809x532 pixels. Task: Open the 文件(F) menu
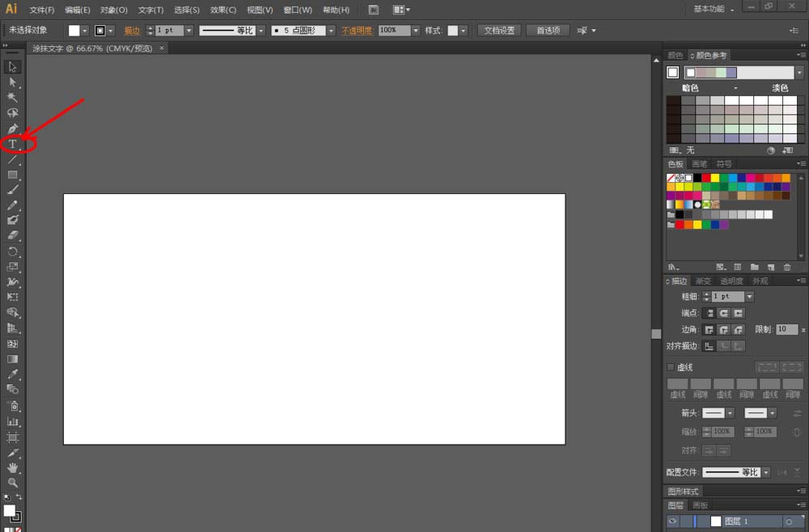(42, 10)
